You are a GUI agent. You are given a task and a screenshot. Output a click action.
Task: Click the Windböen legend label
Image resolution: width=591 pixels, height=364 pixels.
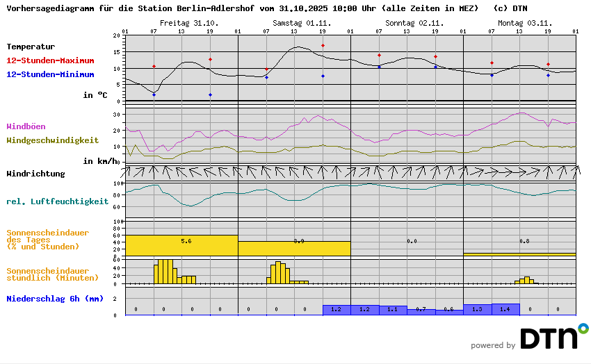point(26,126)
